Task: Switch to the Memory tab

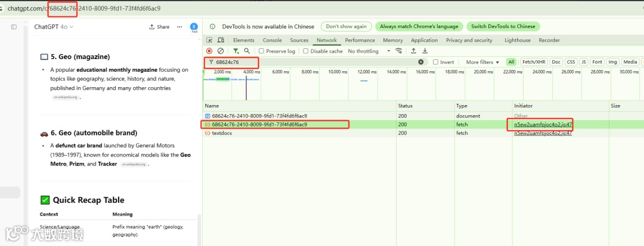Action: pyautogui.click(x=392, y=41)
